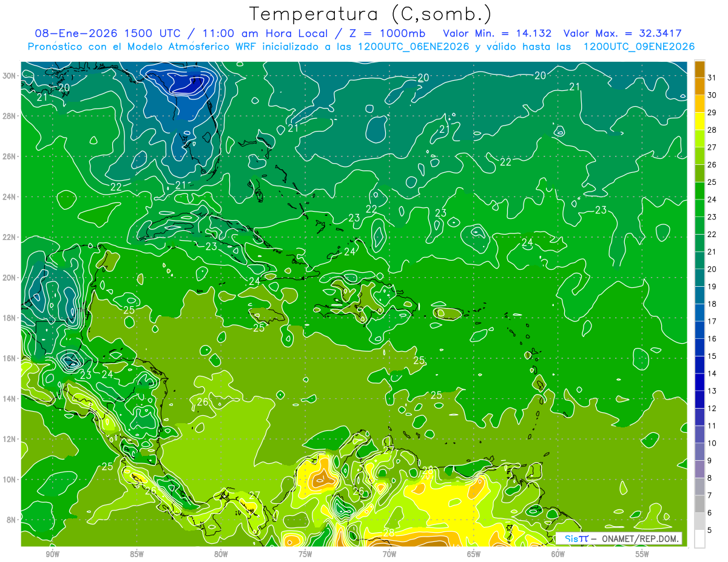Click the "85W" longitude axis label

coord(136,554)
